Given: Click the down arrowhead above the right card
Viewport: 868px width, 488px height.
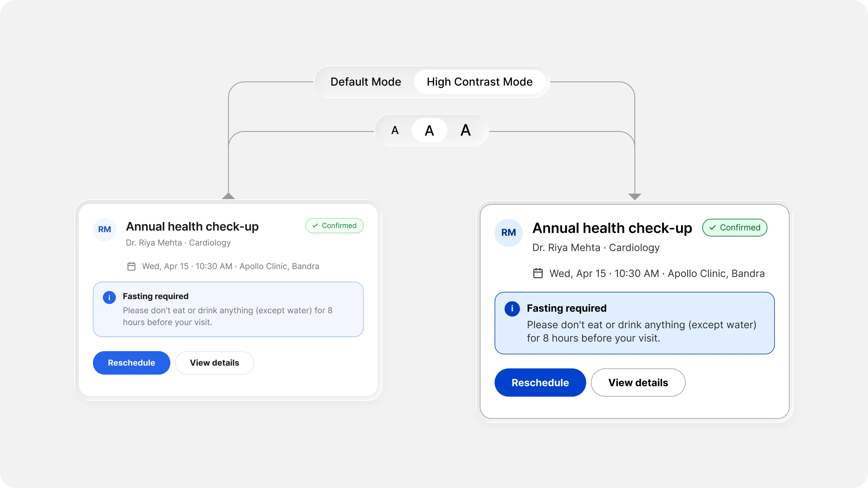Looking at the screenshot, I should (x=635, y=196).
